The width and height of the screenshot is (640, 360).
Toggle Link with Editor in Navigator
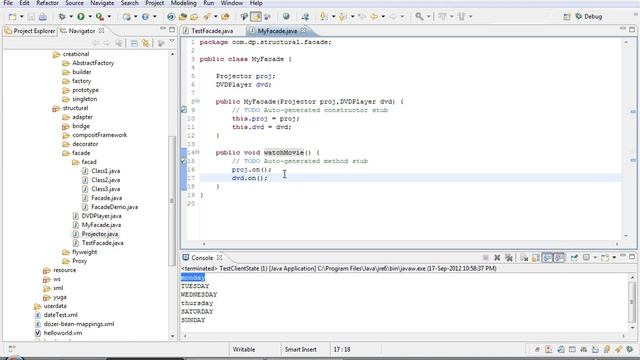coord(146,43)
